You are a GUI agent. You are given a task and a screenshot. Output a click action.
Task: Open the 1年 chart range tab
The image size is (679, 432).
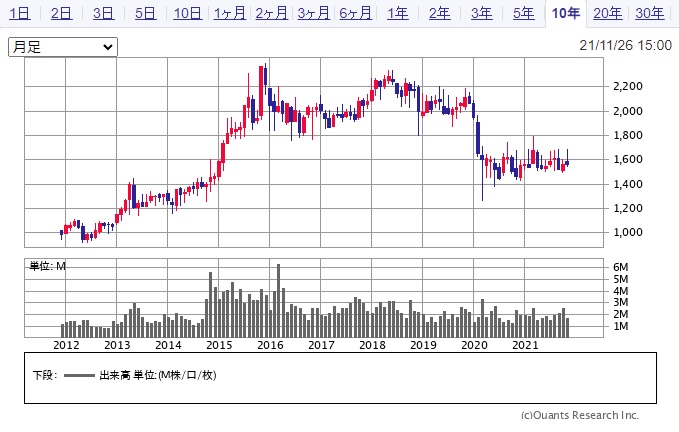[x=398, y=13]
